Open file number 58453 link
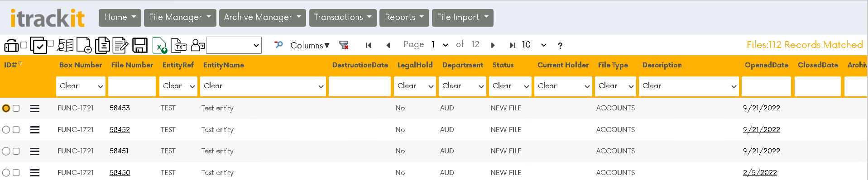The width and height of the screenshot is (868, 180). click(120, 108)
